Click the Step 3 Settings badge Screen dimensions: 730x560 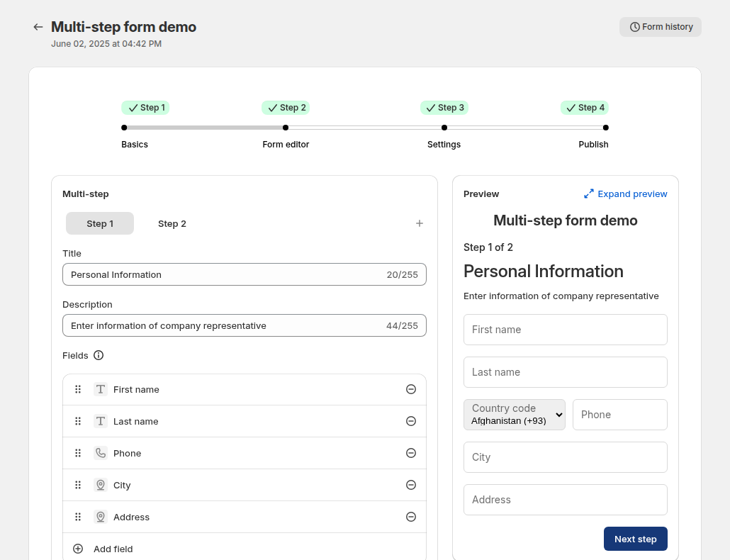click(444, 108)
